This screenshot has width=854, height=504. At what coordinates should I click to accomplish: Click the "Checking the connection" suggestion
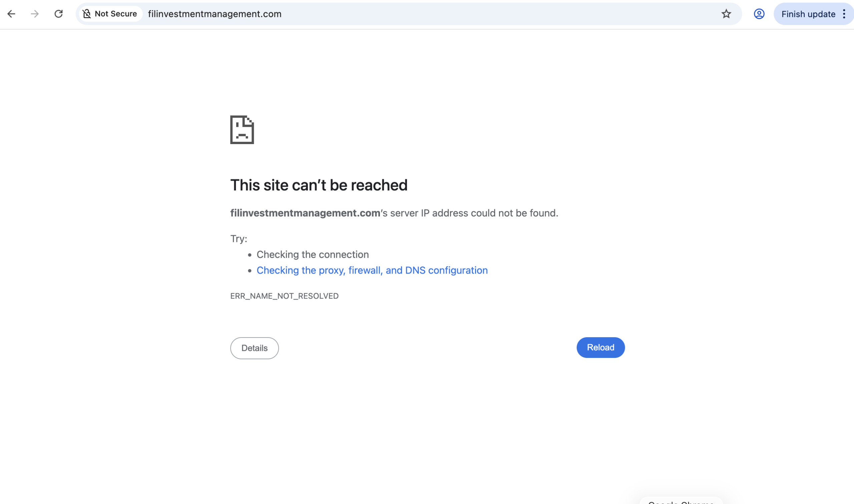[312, 255]
